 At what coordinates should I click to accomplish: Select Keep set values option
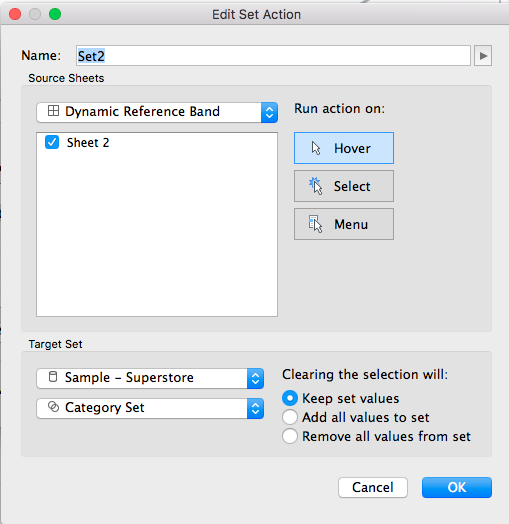click(x=290, y=398)
